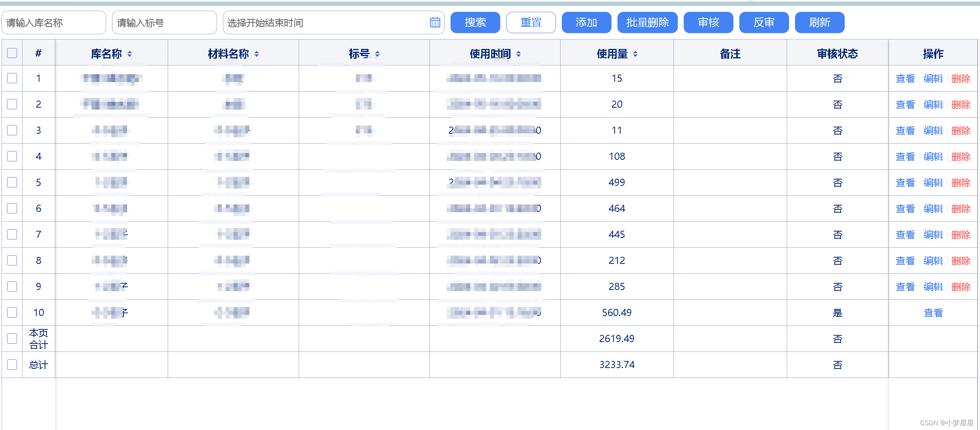Click the 反审 button
The image size is (980, 430).
pyautogui.click(x=764, y=22)
